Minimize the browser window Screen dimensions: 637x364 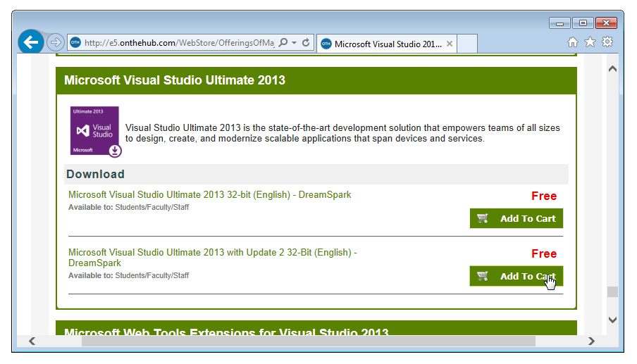click(x=559, y=23)
